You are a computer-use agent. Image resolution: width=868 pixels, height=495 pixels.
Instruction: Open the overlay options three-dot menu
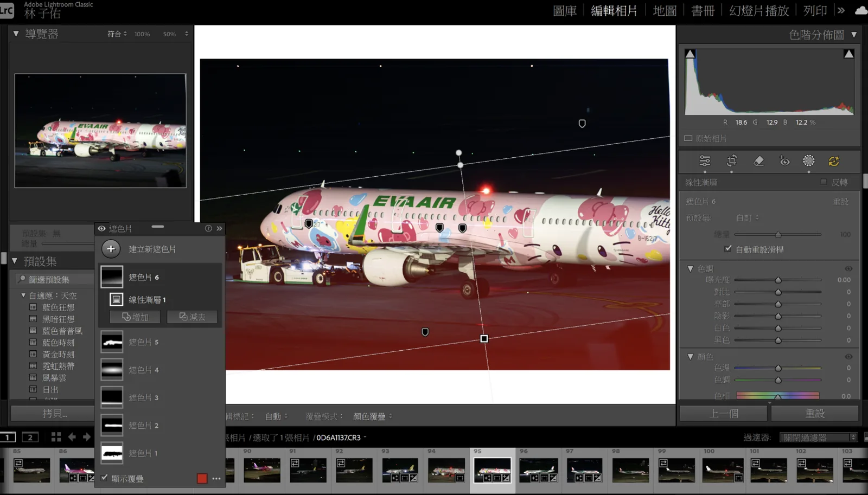tap(216, 479)
